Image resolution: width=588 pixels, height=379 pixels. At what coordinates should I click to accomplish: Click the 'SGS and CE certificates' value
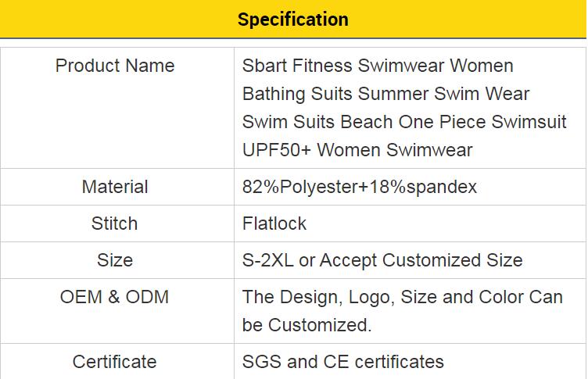tap(343, 362)
